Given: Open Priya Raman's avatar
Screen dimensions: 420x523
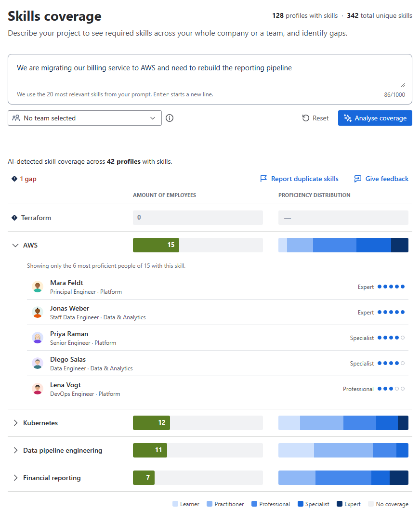Looking at the screenshot, I should tap(38, 338).
